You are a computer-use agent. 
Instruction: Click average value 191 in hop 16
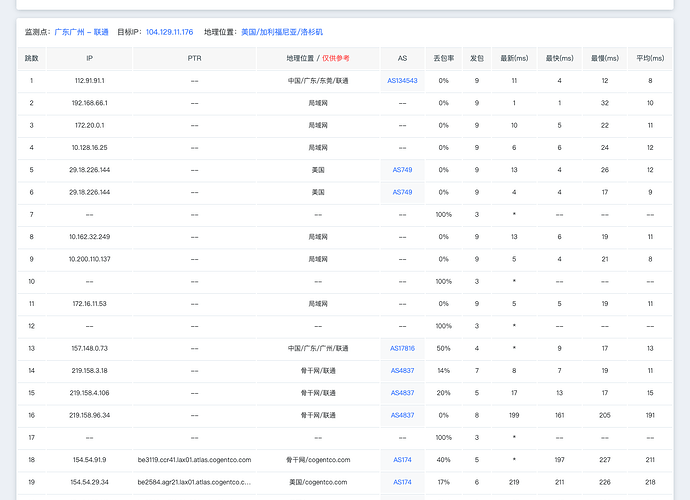point(650,415)
